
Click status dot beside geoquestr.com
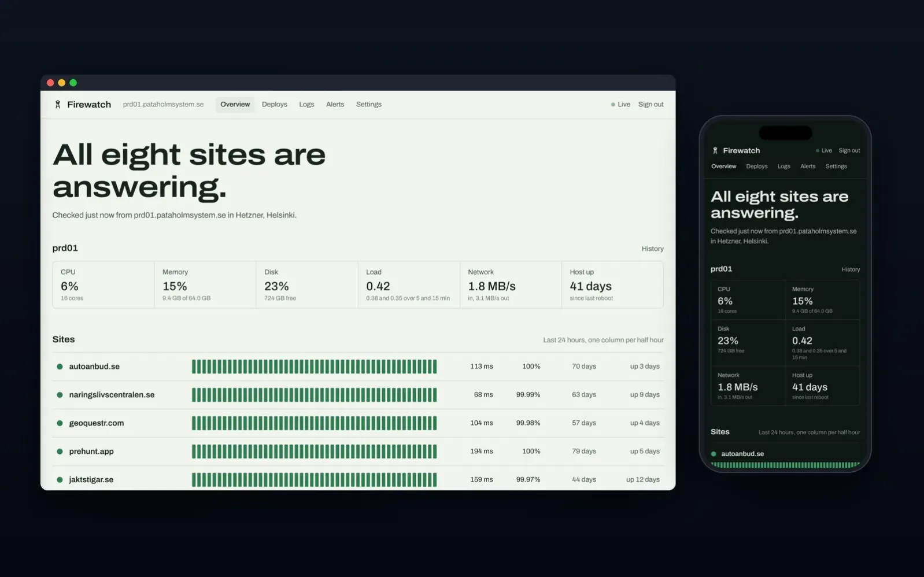pyautogui.click(x=60, y=423)
